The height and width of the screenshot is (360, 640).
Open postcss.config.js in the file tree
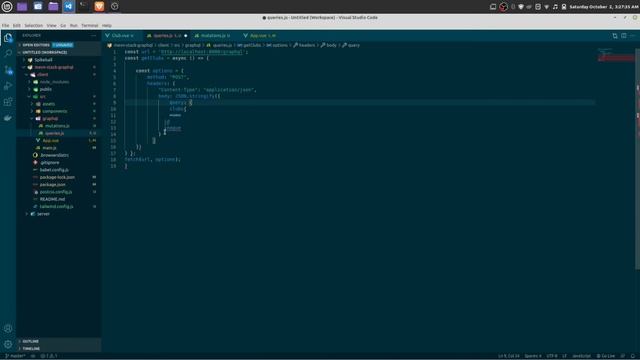[58, 192]
